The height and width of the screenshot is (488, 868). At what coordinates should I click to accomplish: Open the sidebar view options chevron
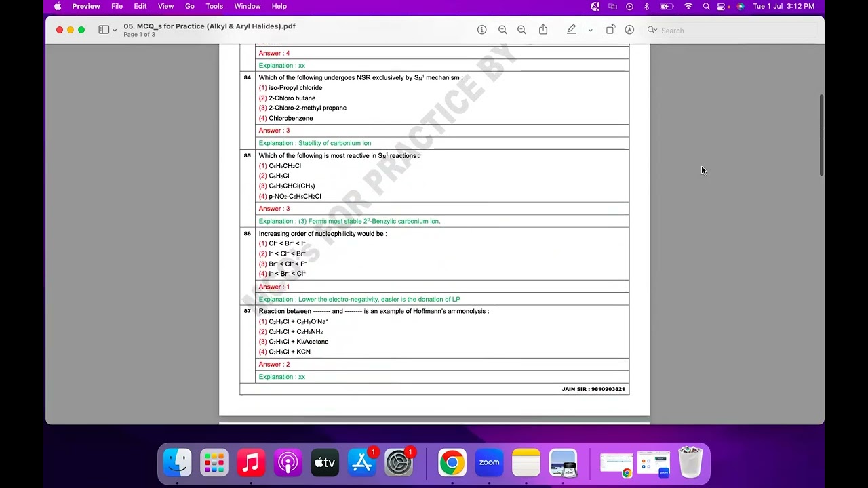coord(115,30)
